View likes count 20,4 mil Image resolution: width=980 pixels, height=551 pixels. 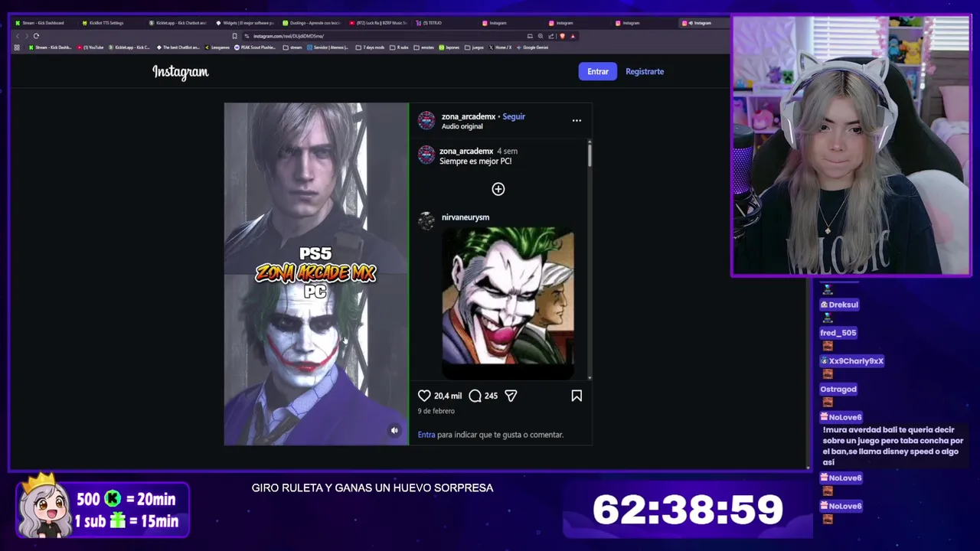448,396
